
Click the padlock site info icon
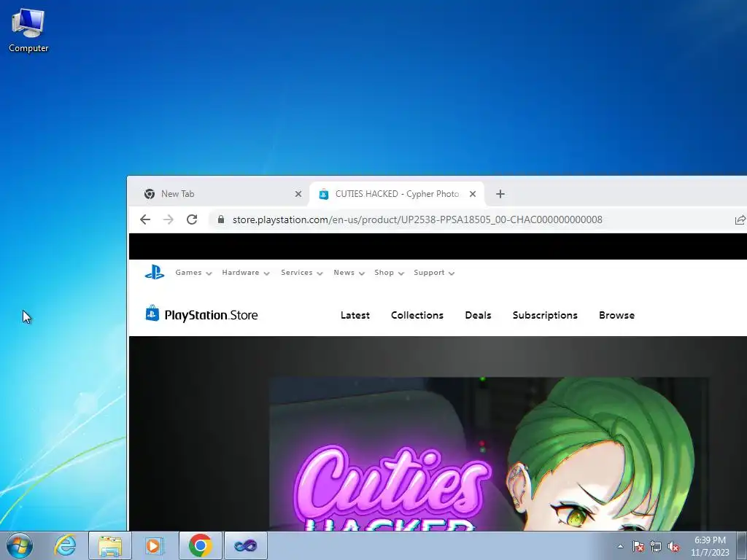[x=220, y=219]
